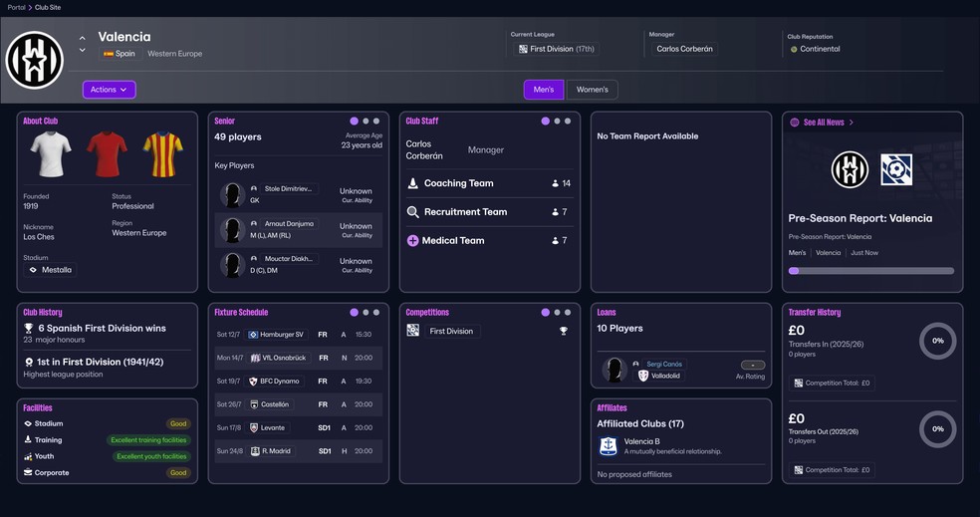The width and height of the screenshot is (980, 517).
Task: Switch to the Men's team tab
Action: coord(543,90)
